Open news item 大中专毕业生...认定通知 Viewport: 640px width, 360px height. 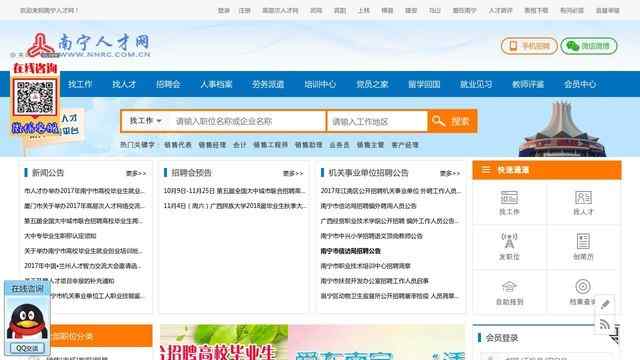(x=60, y=236)
